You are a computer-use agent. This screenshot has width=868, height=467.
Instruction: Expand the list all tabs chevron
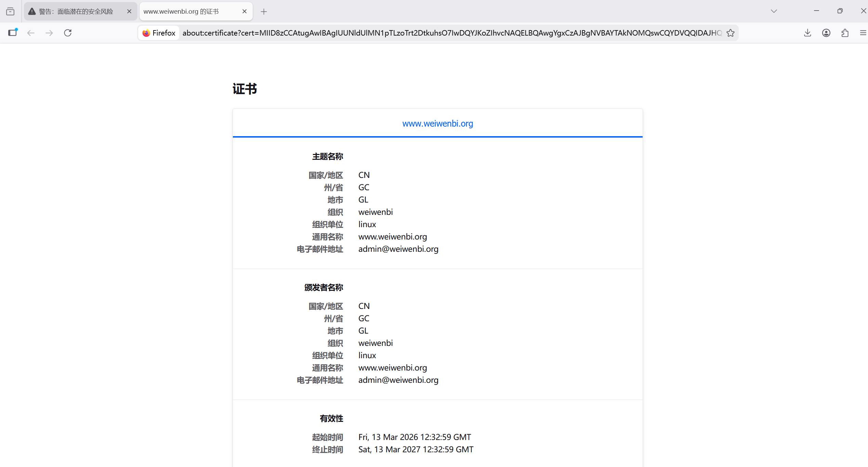774,11
